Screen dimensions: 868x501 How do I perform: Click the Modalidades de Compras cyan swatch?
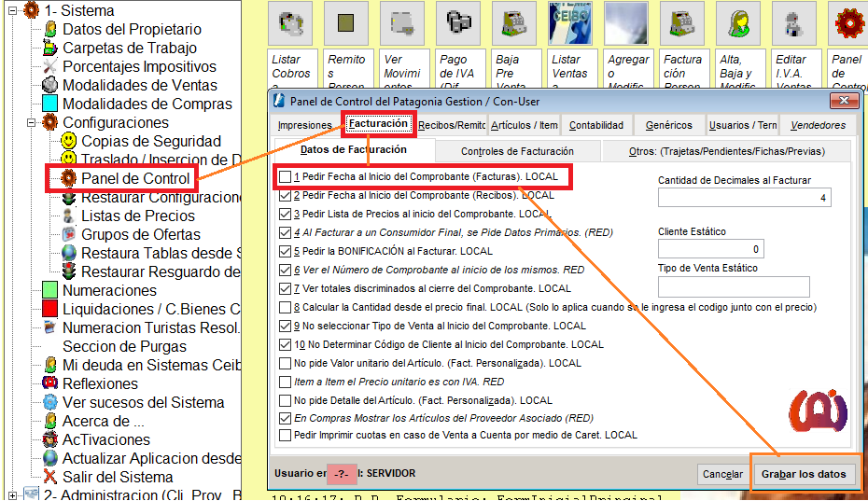[x=50, y=104]
